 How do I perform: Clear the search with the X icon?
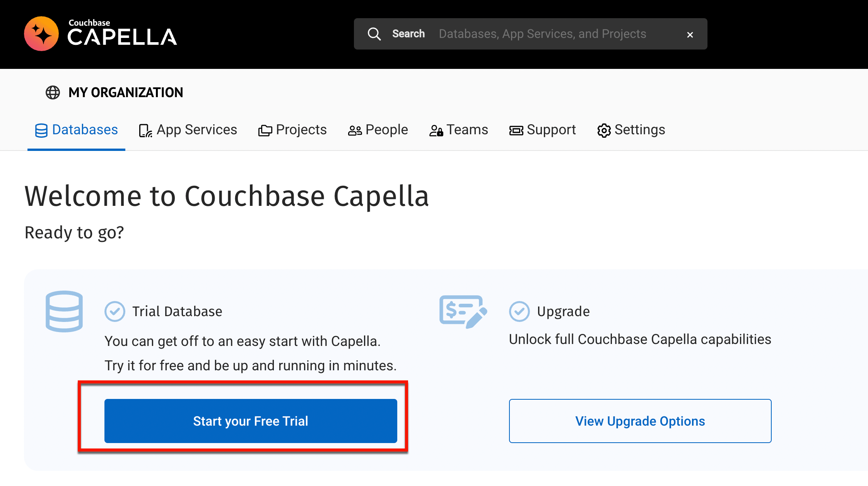690,35
